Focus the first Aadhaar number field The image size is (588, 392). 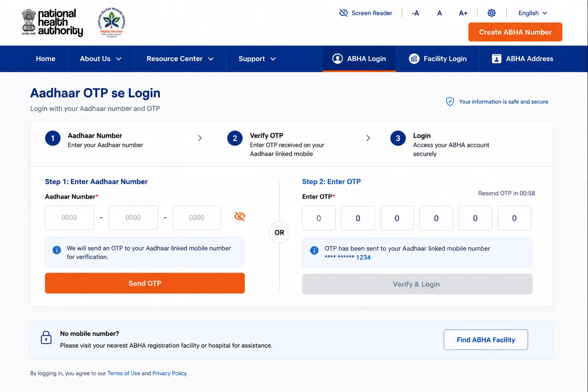(69, 217)
